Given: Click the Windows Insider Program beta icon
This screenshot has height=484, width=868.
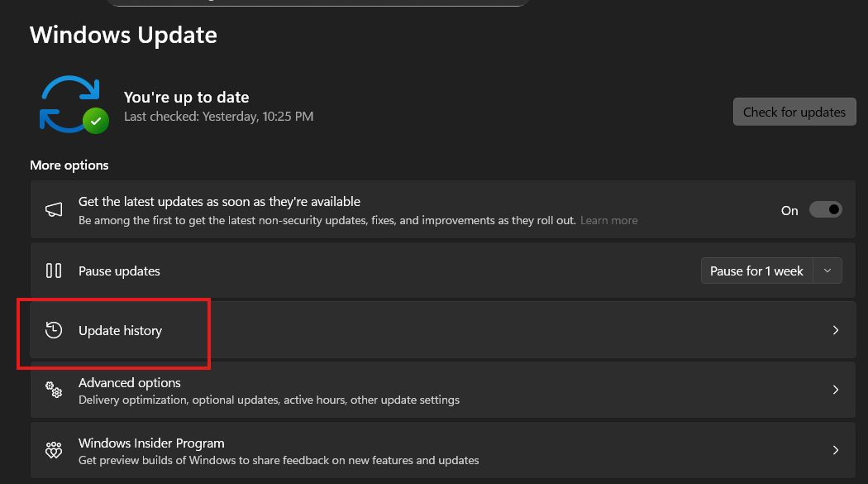Looking at the screenshot, I should 54,450.
